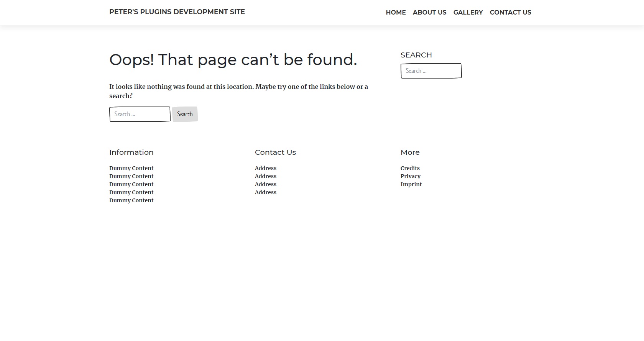The width and height of the screenshot is (644, 341).
Task: Click the Imprint footer link
Action: click(x=411, y=184)
